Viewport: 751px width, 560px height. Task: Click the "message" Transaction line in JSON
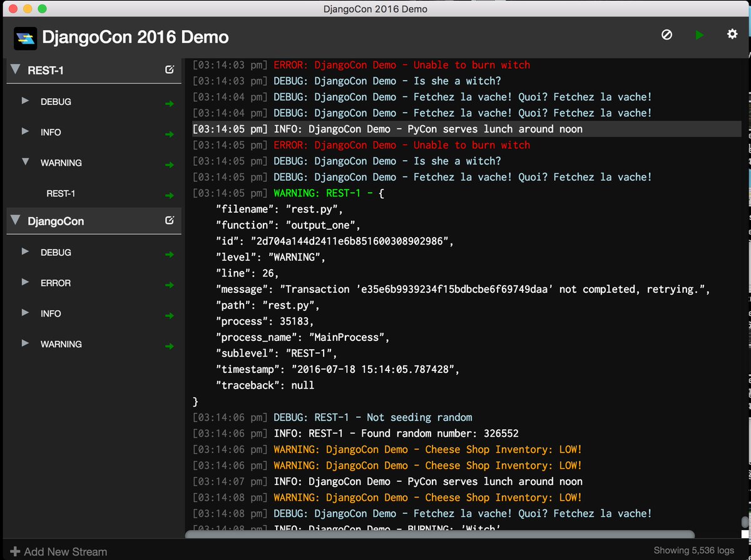pyautogui.click(x=463, y=289)
